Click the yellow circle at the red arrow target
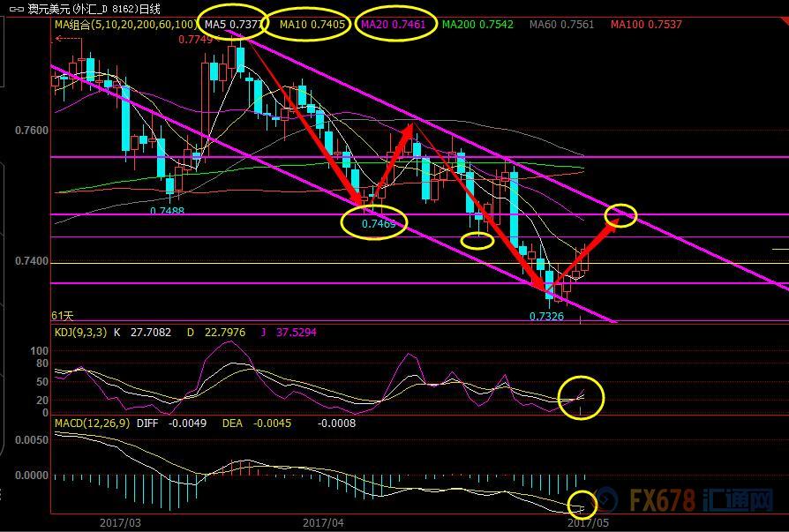The width and height of the screenshot is (789, 532). [621, 214]
